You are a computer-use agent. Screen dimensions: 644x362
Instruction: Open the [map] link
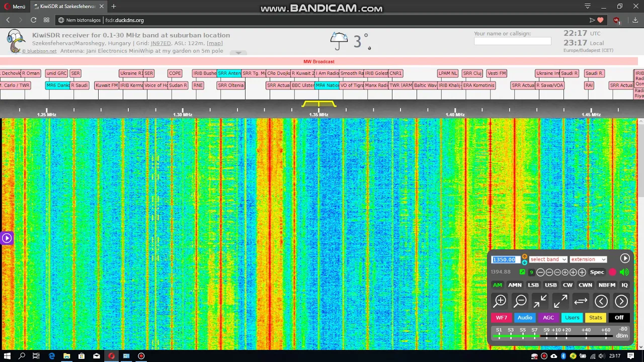(x=215, y=43)
